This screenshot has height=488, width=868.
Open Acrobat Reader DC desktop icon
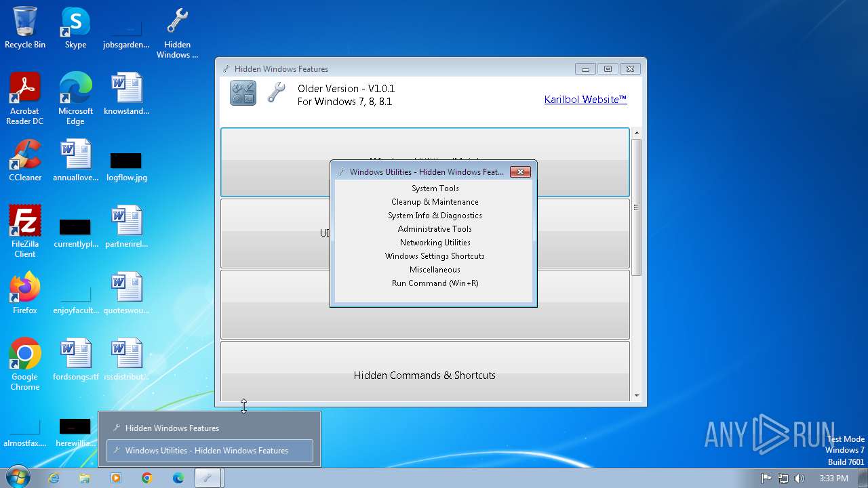25,99
